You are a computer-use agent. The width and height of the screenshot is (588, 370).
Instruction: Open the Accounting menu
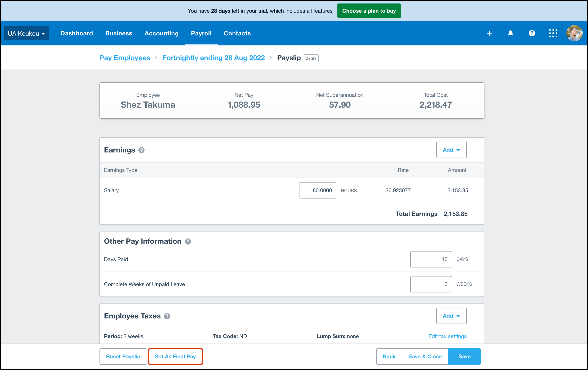point(161,33)
